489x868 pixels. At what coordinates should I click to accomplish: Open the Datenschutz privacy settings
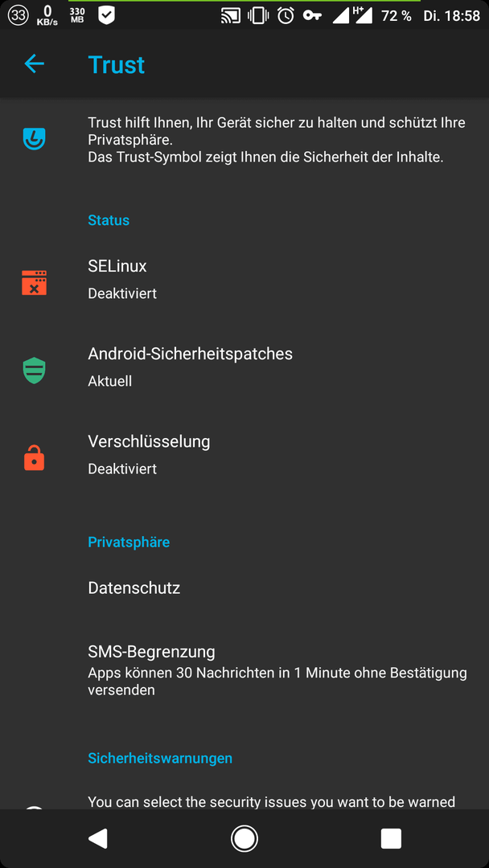pos(244,588)
